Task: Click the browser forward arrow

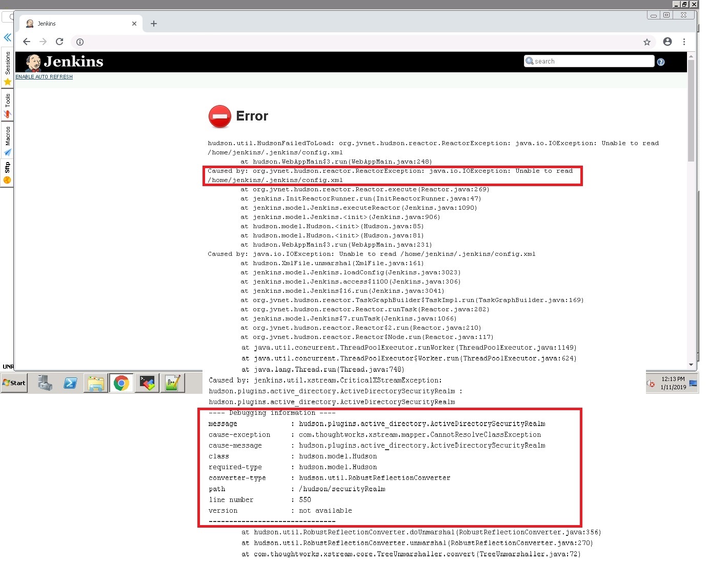Action: coord(43,42)
